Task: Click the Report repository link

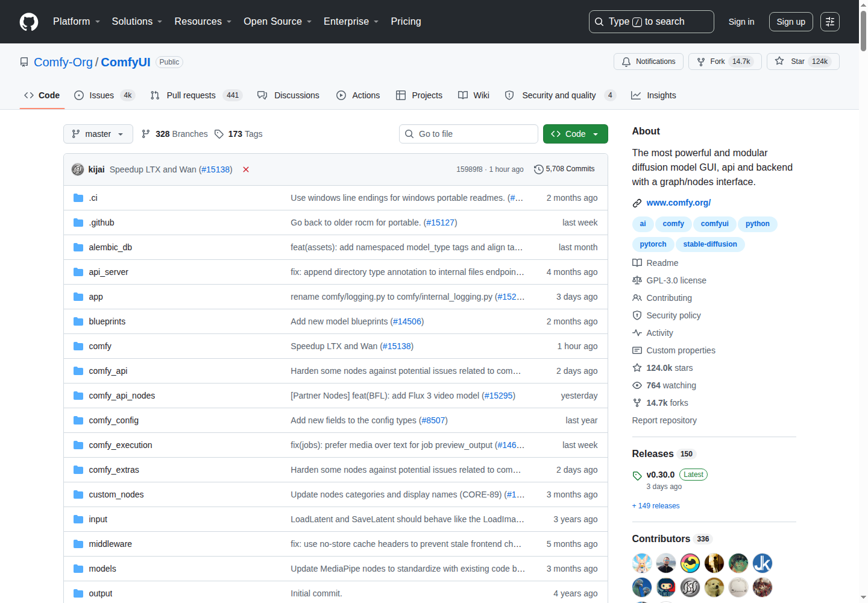Action: [x=664, y=420]
